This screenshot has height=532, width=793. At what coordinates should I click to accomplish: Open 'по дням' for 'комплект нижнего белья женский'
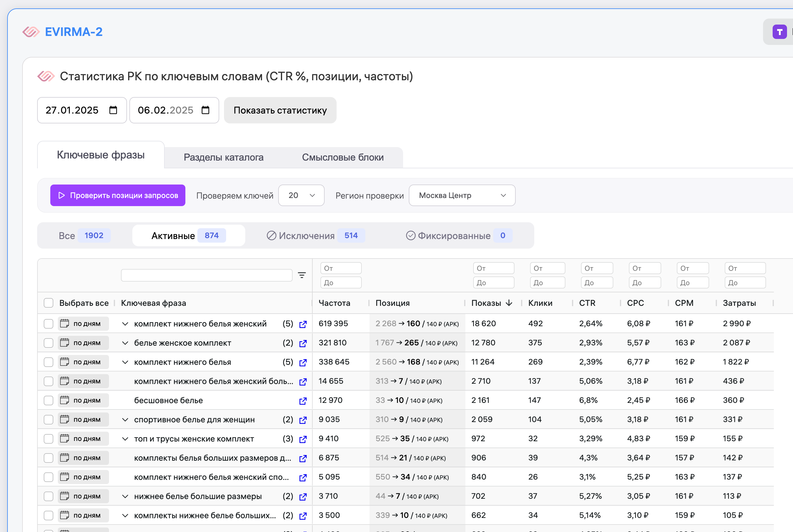83,324
